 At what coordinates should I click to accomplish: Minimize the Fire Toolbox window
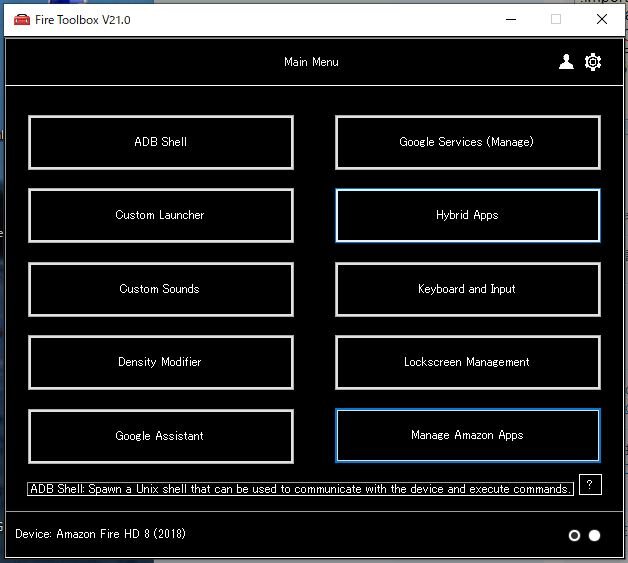click(x=511, y=19)
